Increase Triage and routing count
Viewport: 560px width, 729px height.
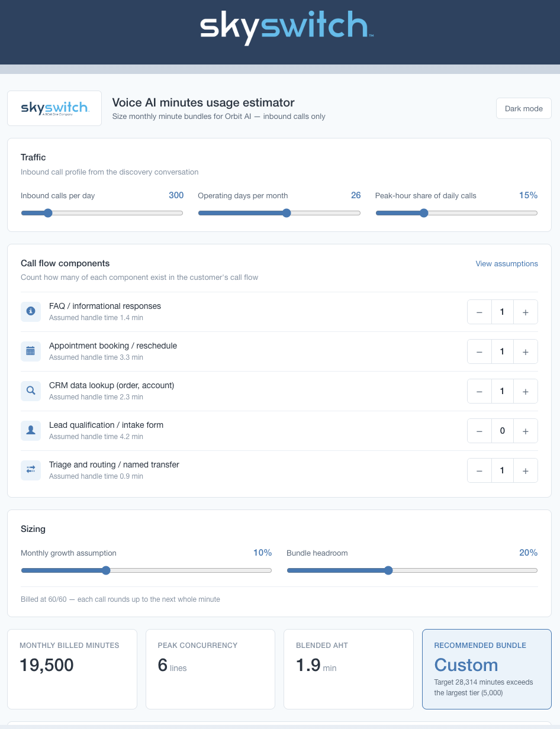[x=526, y=470]
